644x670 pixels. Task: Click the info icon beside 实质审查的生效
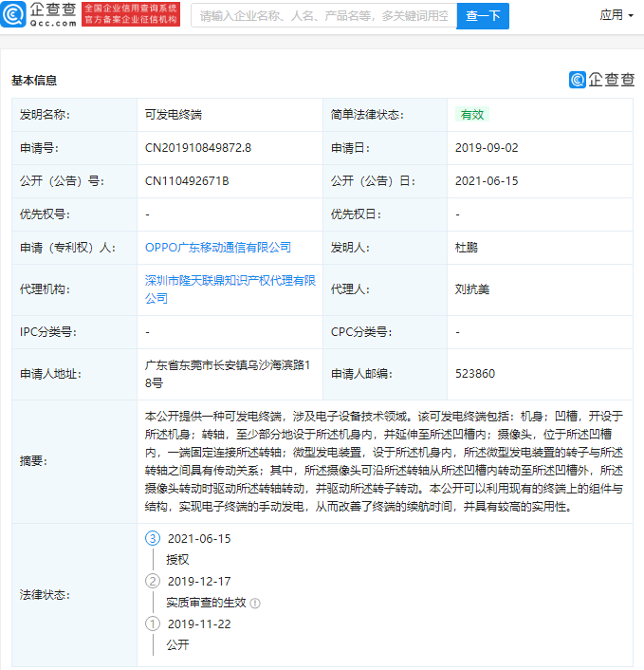(x=255, y=603)
